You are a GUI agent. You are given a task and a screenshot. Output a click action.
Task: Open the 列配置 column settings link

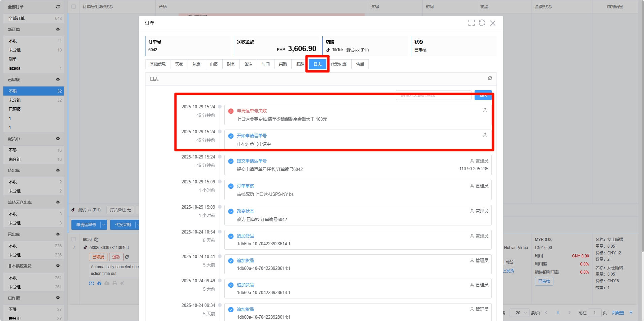coord(618,313)
